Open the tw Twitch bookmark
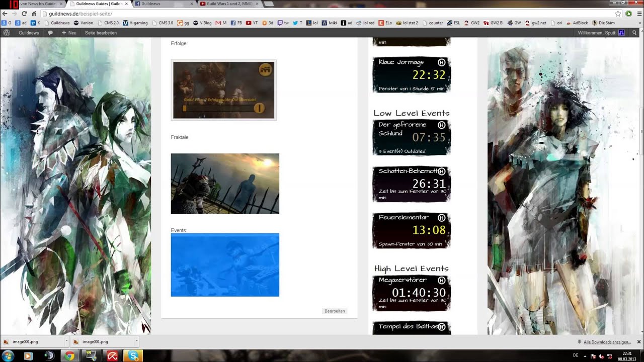The image size is (644, 362). (283, 23)
